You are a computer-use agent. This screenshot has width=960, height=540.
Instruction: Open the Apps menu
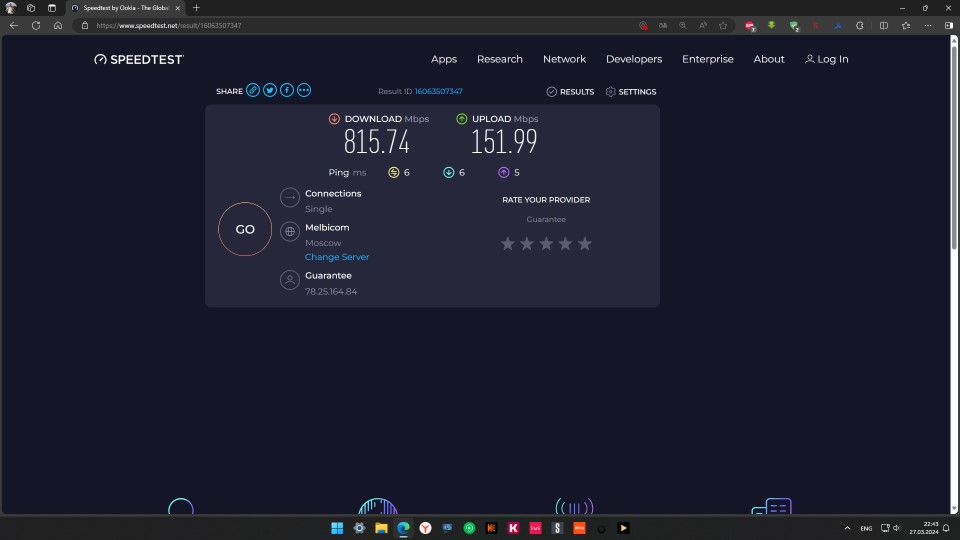[x=444, y=59]
